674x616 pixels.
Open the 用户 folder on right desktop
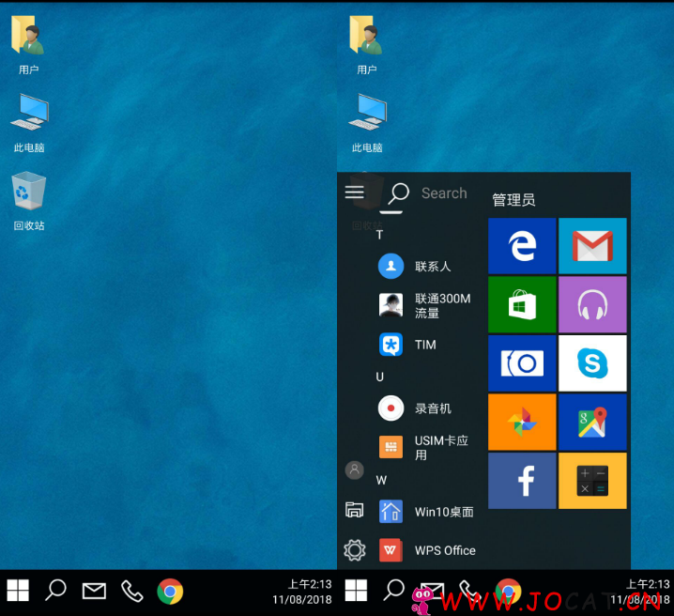(366, 45)
